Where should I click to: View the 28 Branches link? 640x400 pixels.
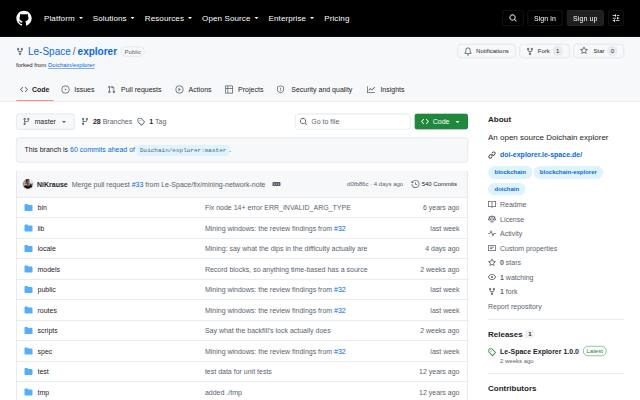pyautogui.click(x=107, y=122)
